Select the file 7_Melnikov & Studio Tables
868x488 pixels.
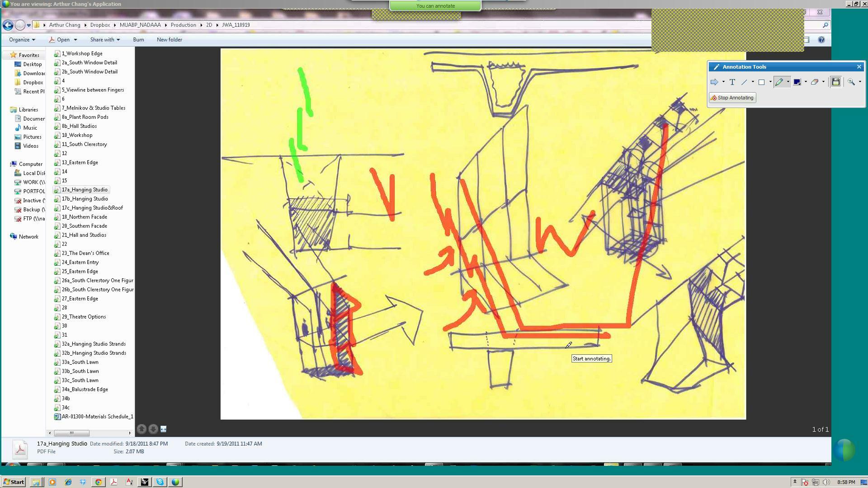pyautogui.click(x=90, y=108)
